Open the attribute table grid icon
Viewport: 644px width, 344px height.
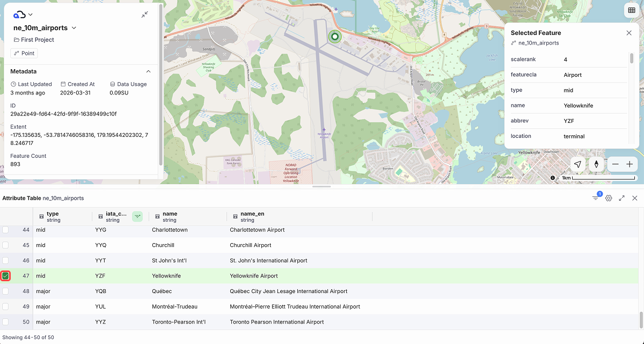pos(630,10)
